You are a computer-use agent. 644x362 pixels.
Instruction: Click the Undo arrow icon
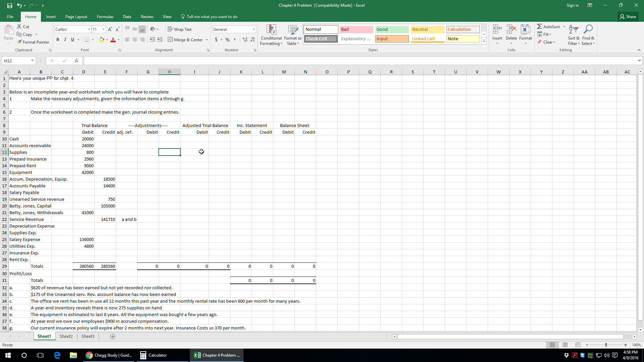point(19,5)
